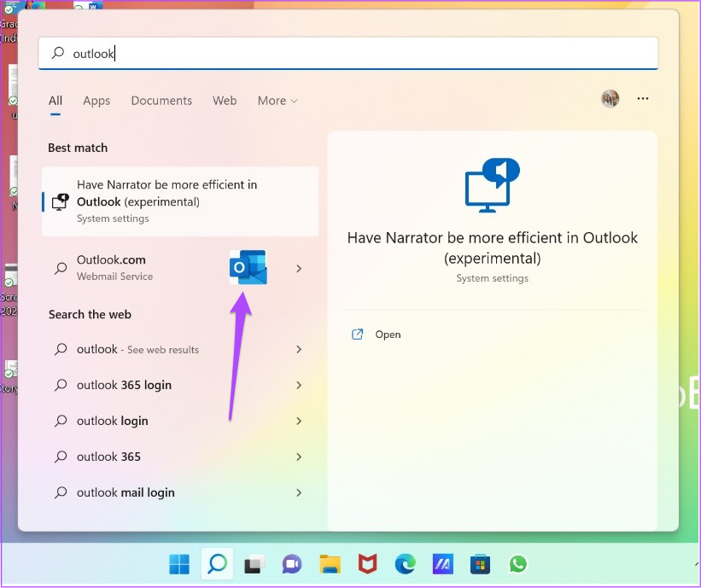This screenshot has width=701, height=588.
Task: Click the user profile picture
Action: click(610, 99)
